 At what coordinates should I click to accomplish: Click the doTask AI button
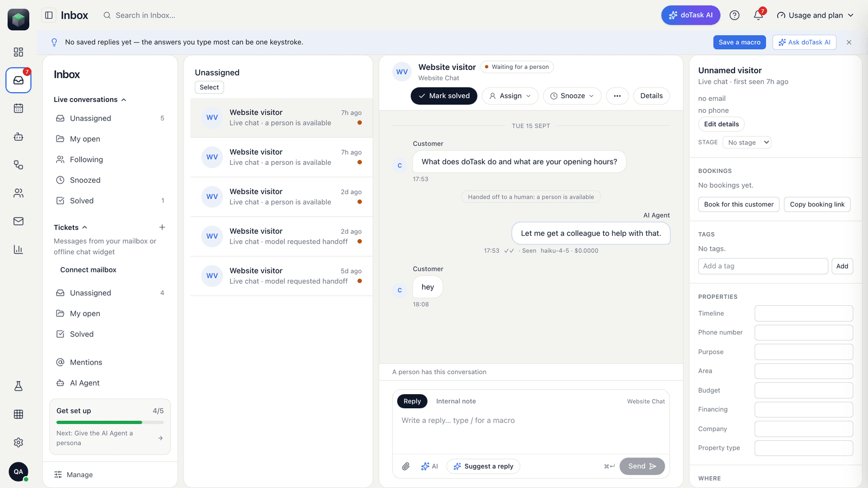click(x=691, y=15)
